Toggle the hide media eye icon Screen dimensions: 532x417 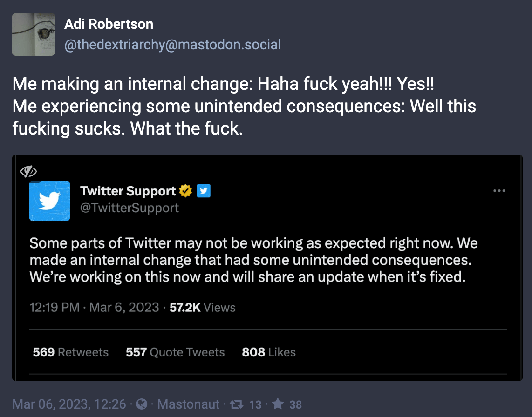pos(28,172)
